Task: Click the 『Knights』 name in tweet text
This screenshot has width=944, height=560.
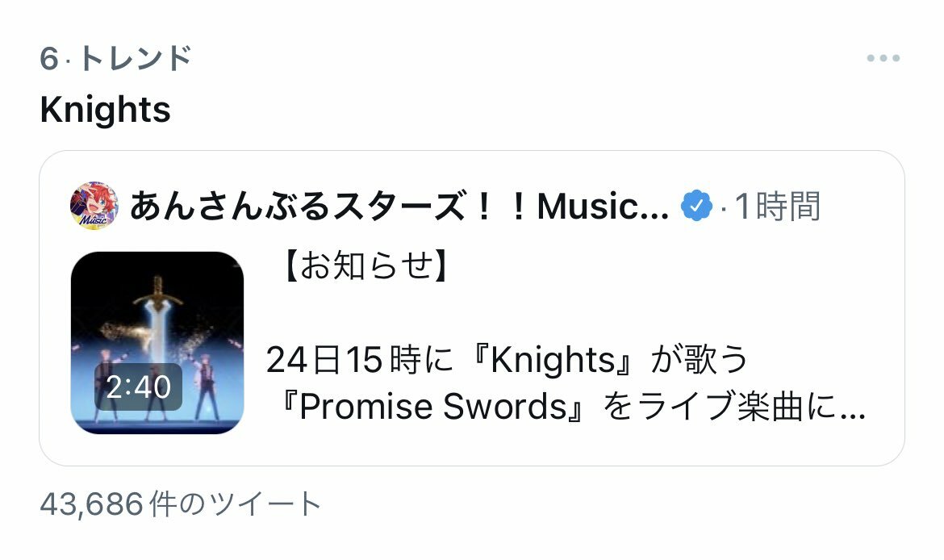Action: click(x=551, y=360)
